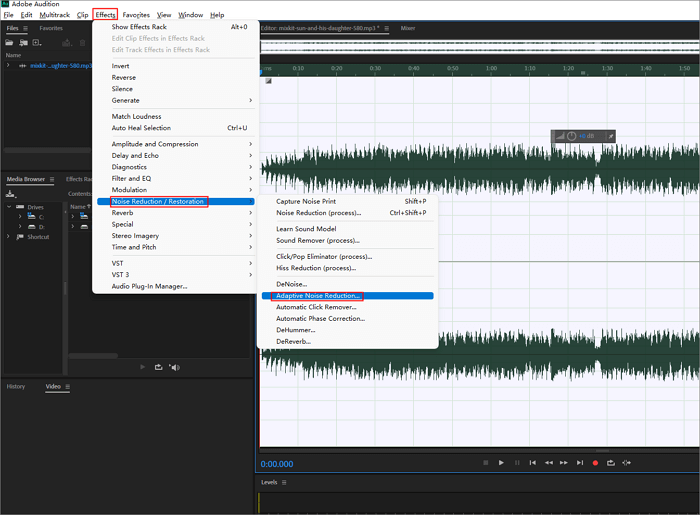Screen dimensions: 700x515
Task: Switch to the Favorites panel tab
Action: pos(51,28)
